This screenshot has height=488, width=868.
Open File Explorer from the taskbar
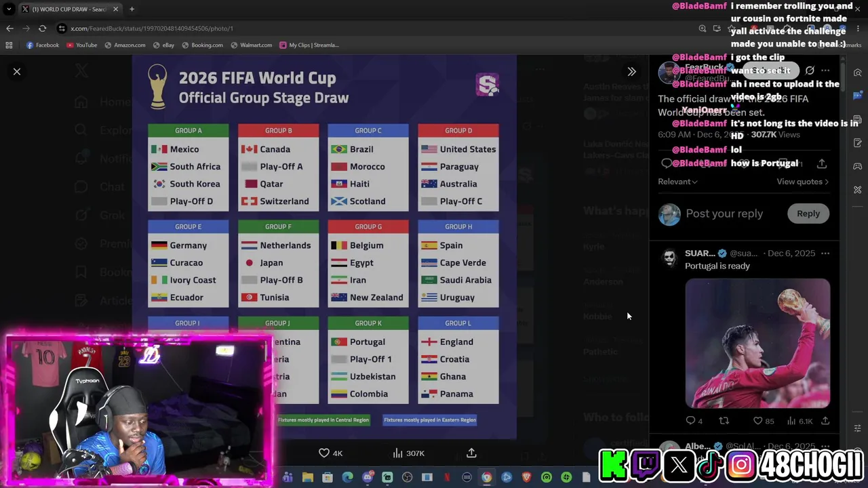(x=307, y=477)
